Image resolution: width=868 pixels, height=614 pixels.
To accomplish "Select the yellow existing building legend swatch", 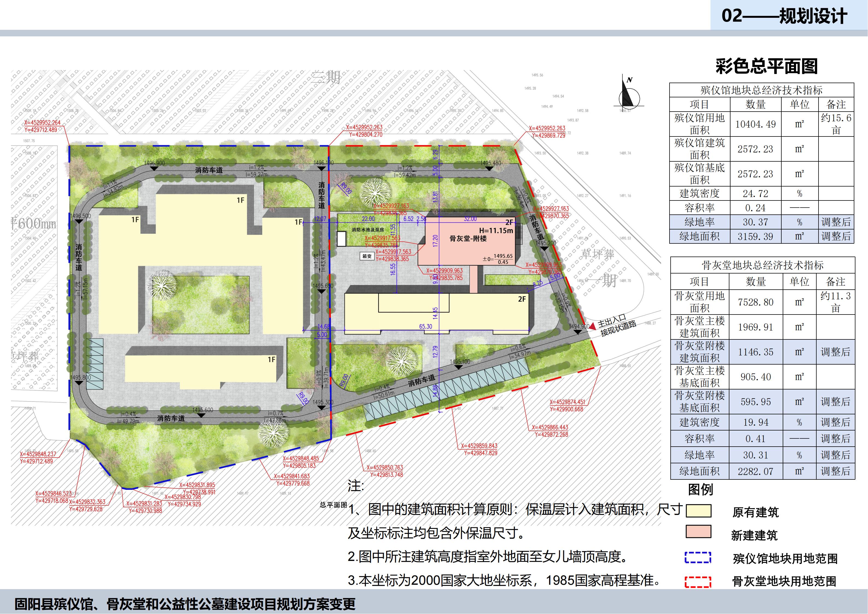I will tap(698, 511).
